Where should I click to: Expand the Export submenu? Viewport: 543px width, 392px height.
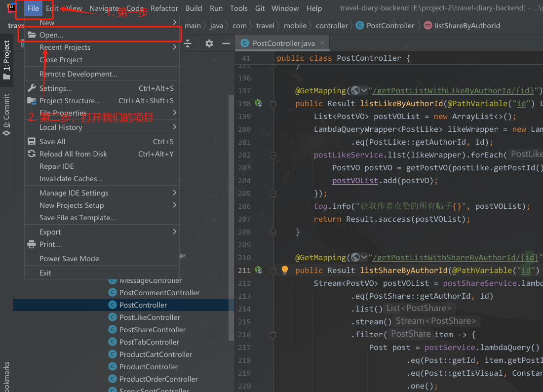click(175, 232)
